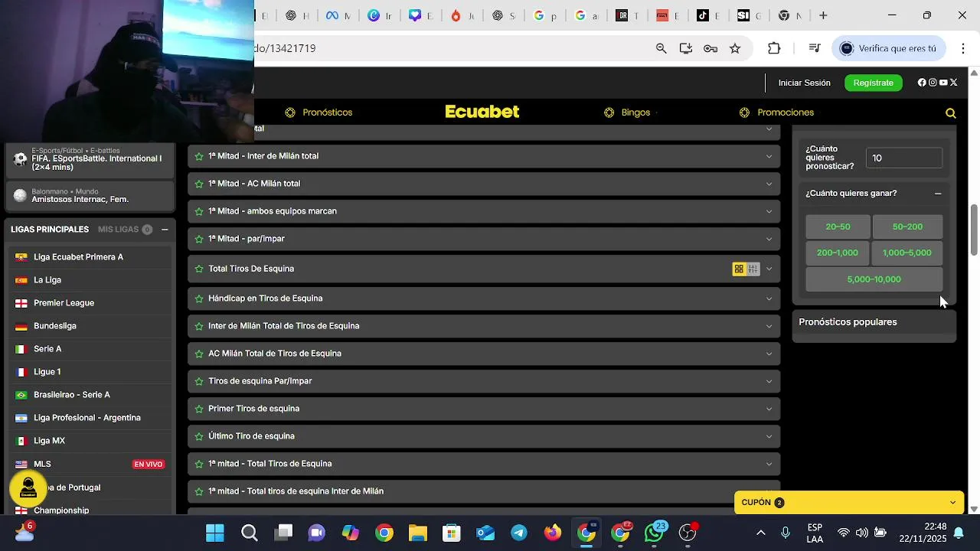Expand Tiros de esquina Par/Impar market

[484, 381]
